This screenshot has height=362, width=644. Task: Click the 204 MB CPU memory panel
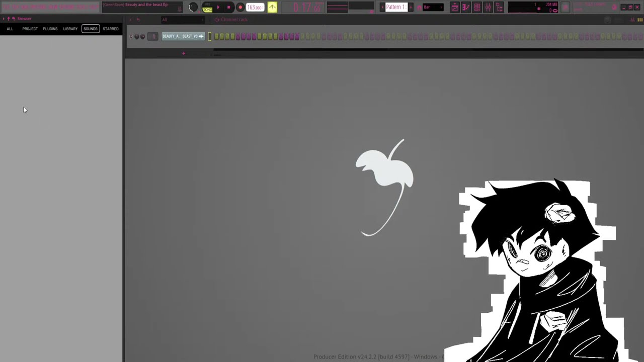(x=533, y=7)
